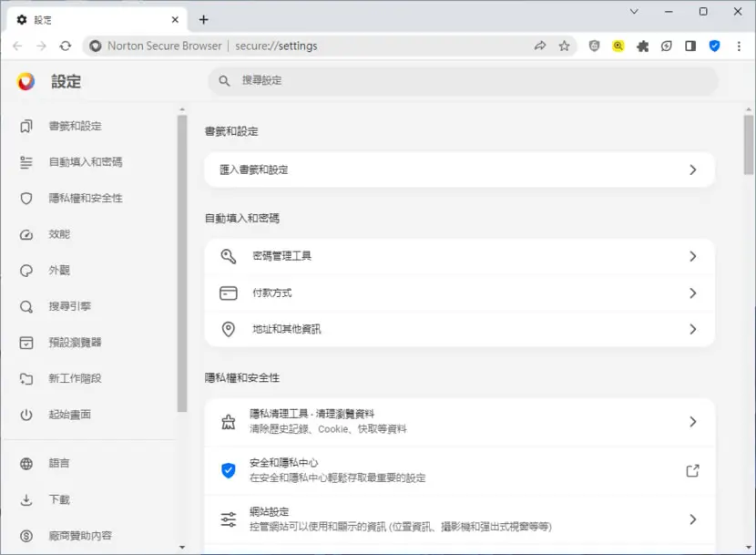The height and width of the screenshot is (555, 756).
Task: Open 安全和隱私中心 external link icon
Action: (693, 470)
